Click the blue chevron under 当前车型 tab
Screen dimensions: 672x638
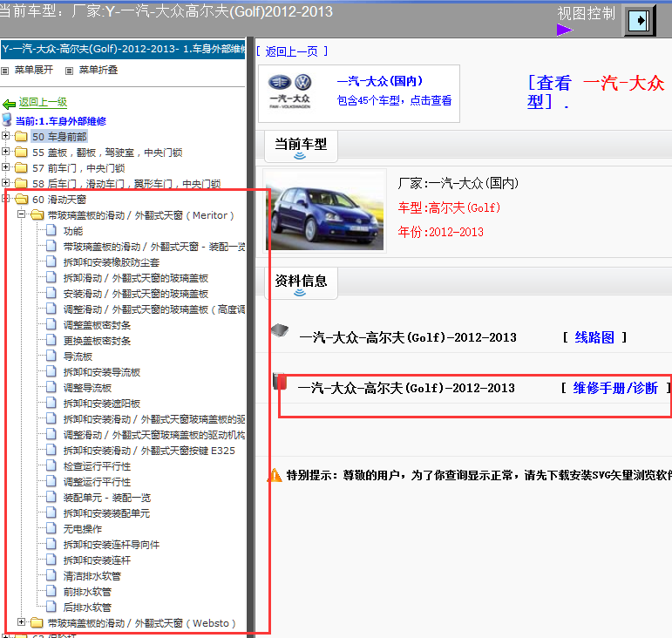click(x=300, y=156)
